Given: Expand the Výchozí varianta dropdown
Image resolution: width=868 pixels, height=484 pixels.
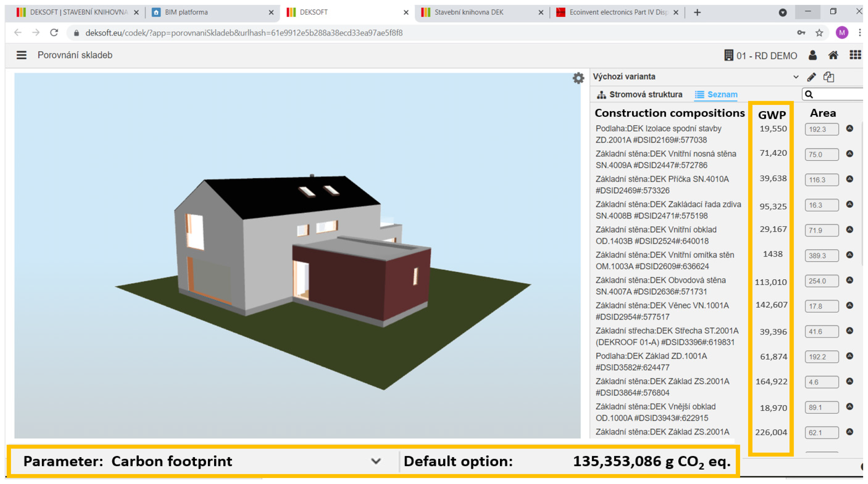Looking at the screenshot, I should pos(796,77).
